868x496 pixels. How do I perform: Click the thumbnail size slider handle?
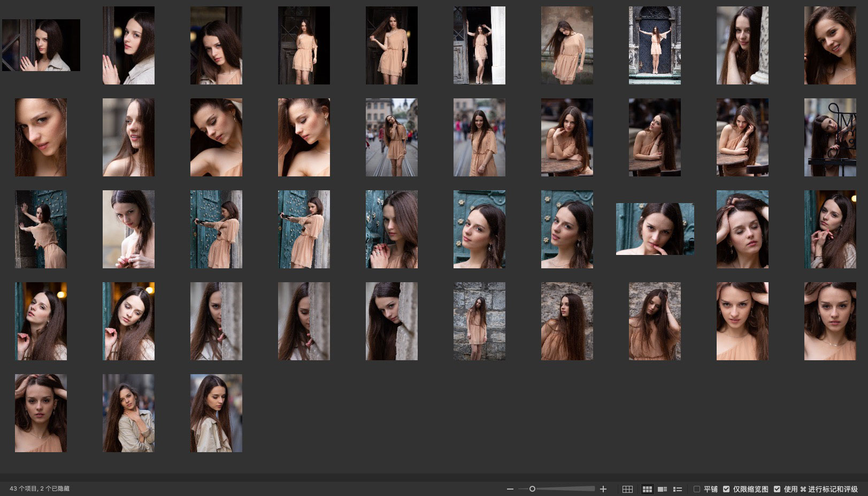pos(532,489)
